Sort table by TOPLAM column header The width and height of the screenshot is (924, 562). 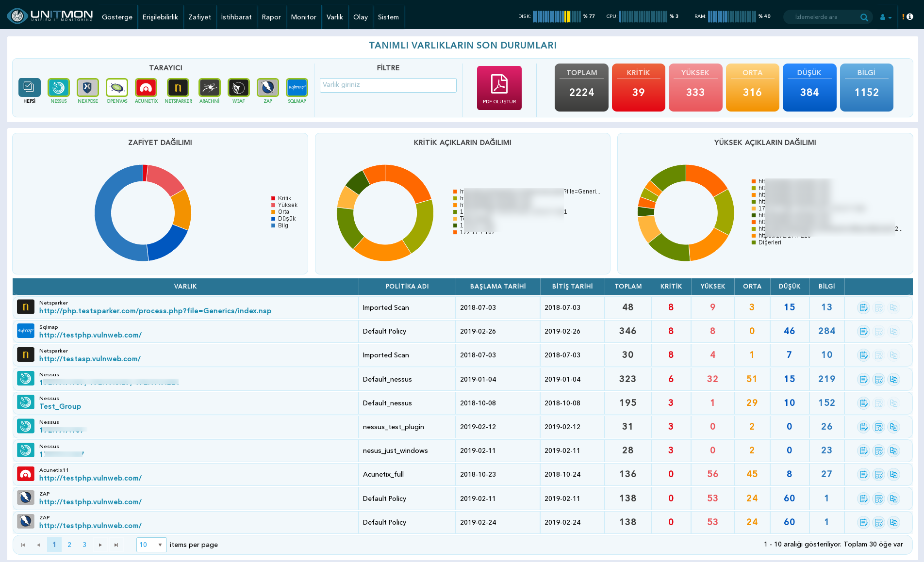[x=628, y=287]
